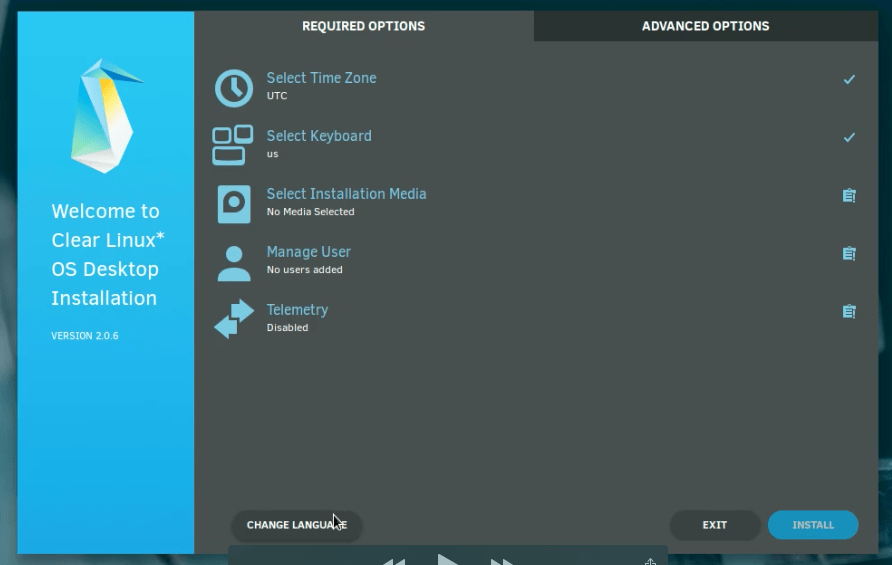This screenshot has height=565, width=892.
Task: Click the clipboard icon on Manage User row
Action: click(x=849, y=254)
